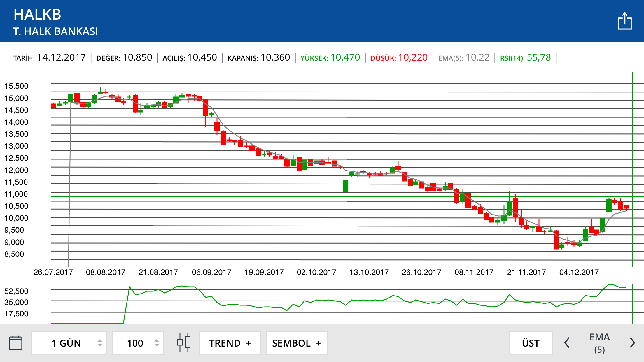Viewport: 644px width, 362px height.
Task: Select the EMA(5) 10,22 readout
Action: 464,57
